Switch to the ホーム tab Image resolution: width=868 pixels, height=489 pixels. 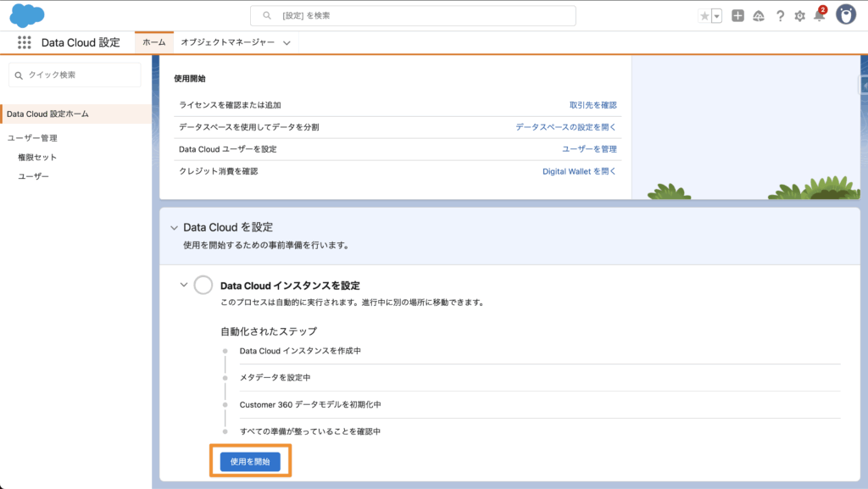[154, 42]
